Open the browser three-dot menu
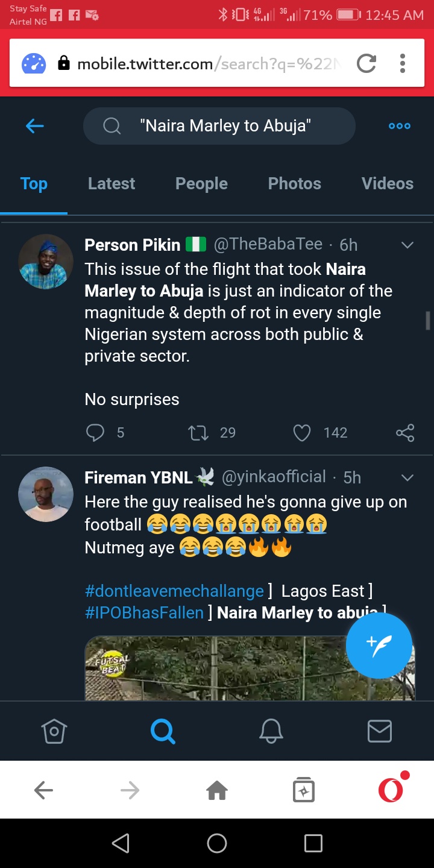Screen dimensions: 434x868 pyautogui.click(x=403, y=63)
